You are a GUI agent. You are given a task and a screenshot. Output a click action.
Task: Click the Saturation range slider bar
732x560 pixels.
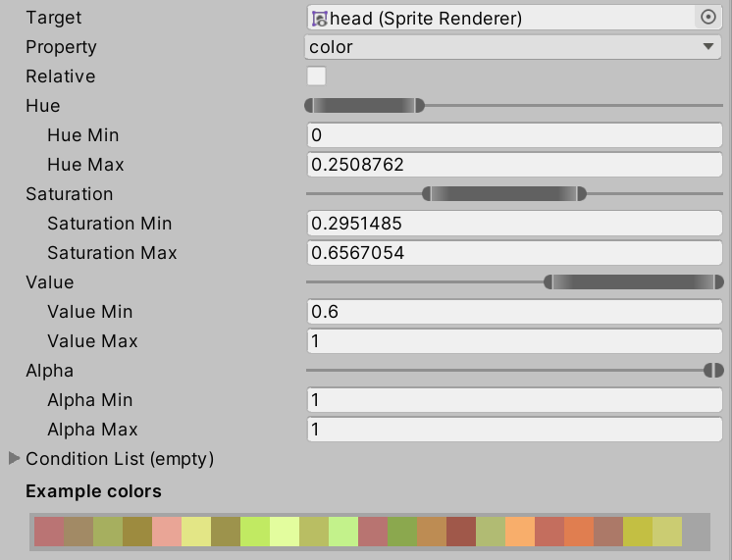pyautogui.click(x=503, y=194)
